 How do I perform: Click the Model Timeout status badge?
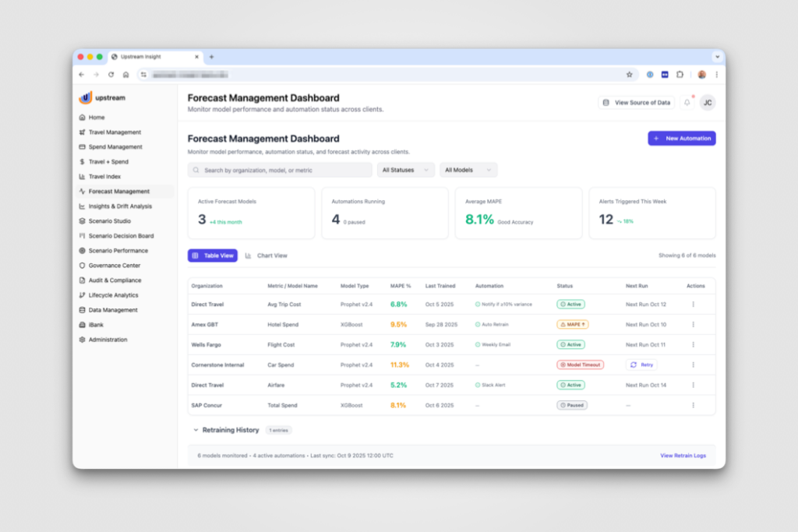point(580,365)
